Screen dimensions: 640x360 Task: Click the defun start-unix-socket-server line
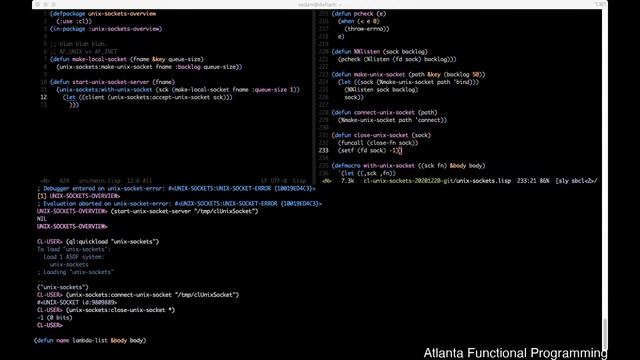pyautogui.click(x=112, y=82)
